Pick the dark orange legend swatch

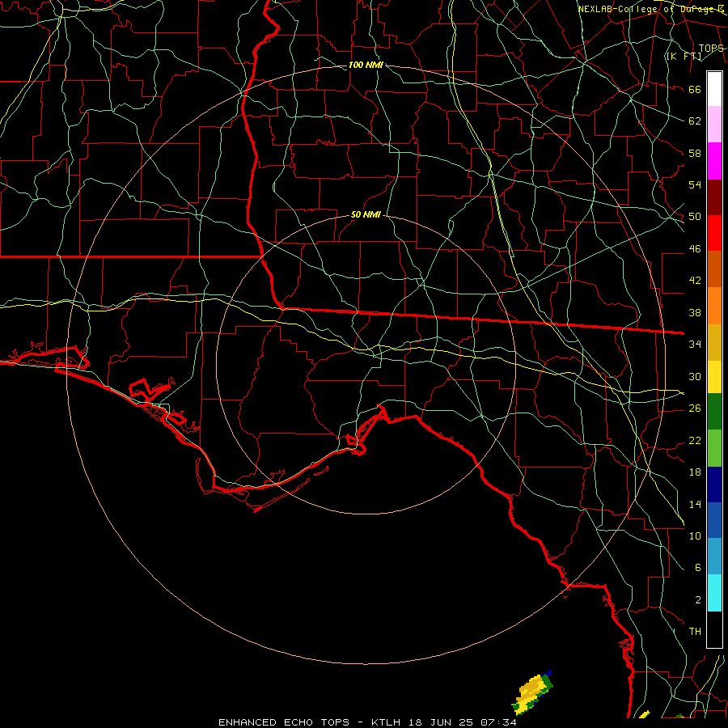[714, 269]
